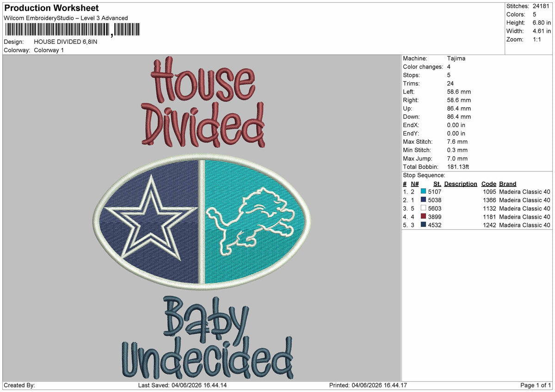This screenshot has height=392, width=555.
Task: Click the 'Baby Undecided' embroidered lettering
Action: coord(207,337)
